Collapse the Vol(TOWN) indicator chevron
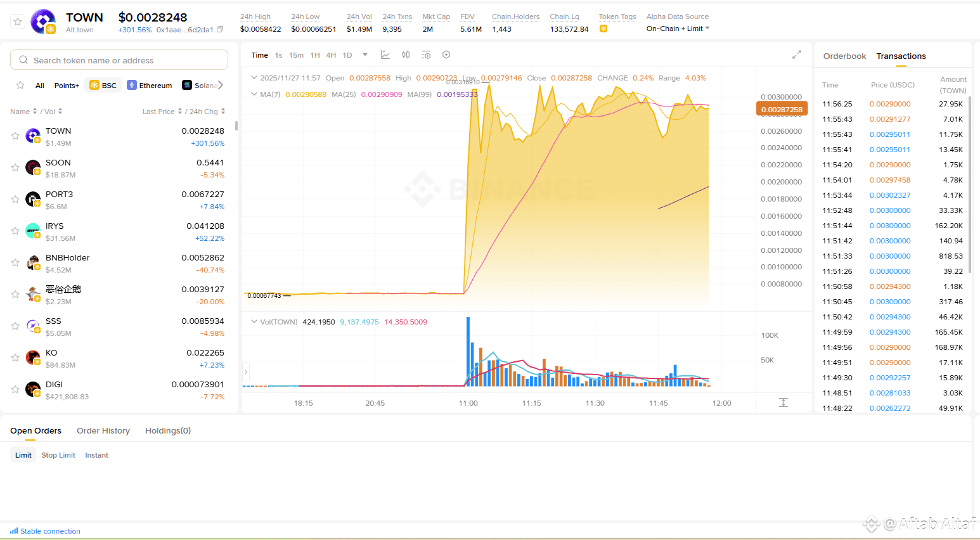Image resolution: width=980 pixels, height=540 pixels. tap(254, 322)
